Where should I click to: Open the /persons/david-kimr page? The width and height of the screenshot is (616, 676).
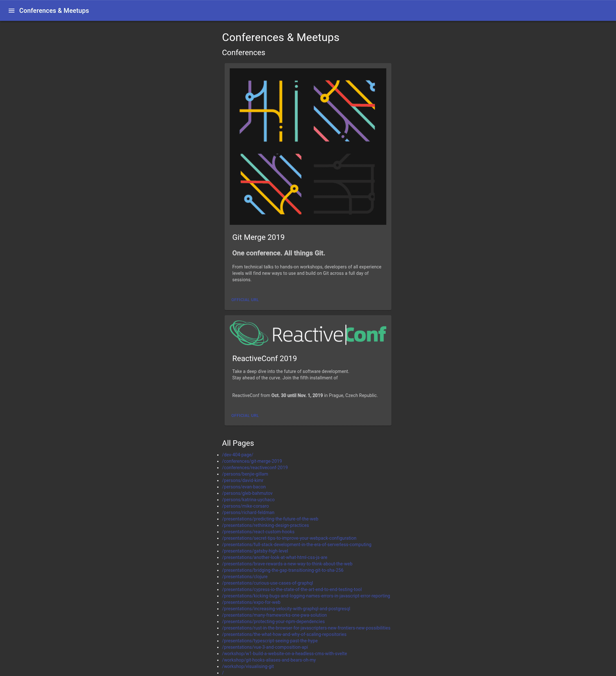click(243, 480)
